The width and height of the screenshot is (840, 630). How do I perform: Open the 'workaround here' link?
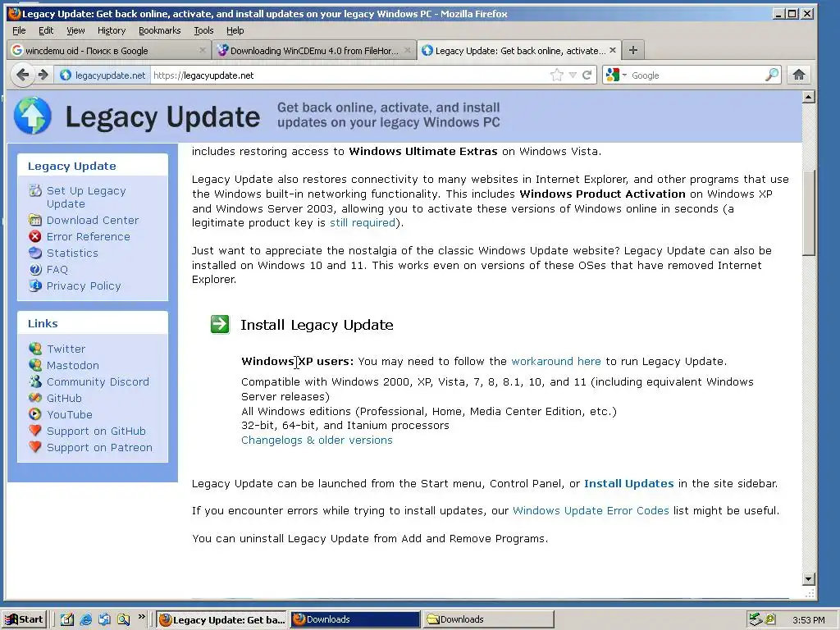pyautogui.click(x=556, y=361)
